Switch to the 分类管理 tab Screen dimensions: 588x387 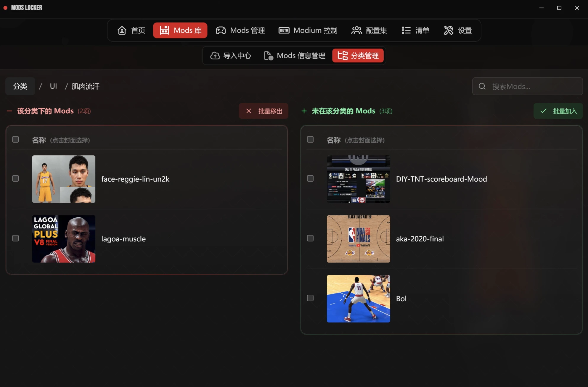[358, 56]
